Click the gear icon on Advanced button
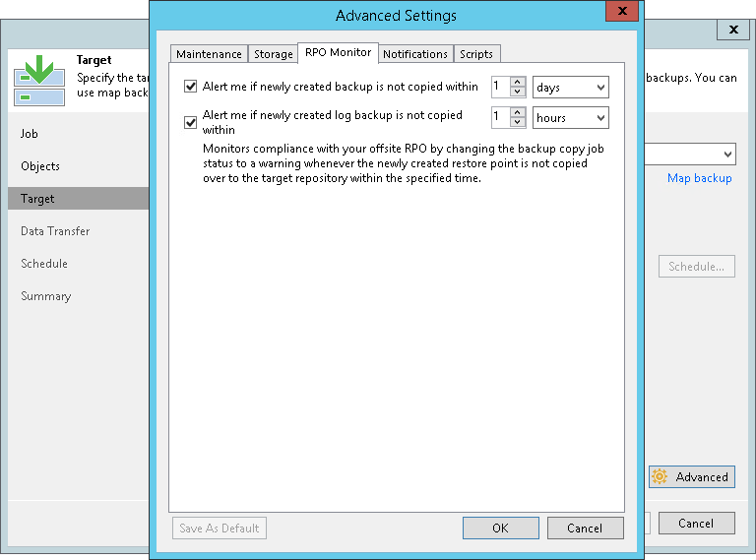 [x=660, y=476]
